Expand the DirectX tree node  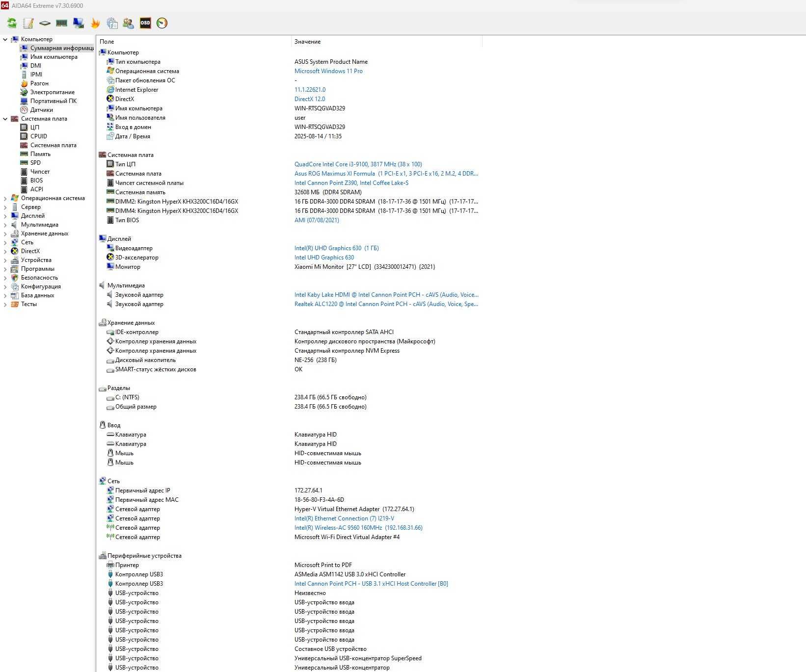[5, 251]
